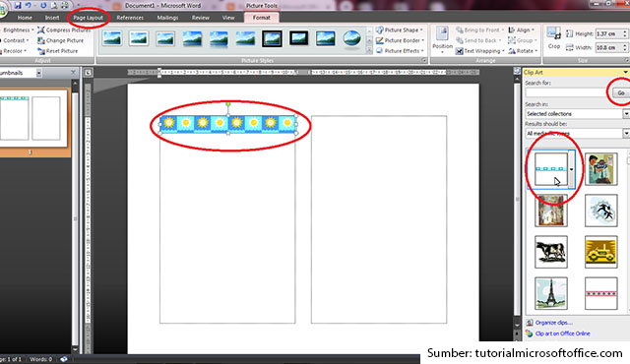Click the Organize clips link
This screenshot has height=364, width=630.
553,323
